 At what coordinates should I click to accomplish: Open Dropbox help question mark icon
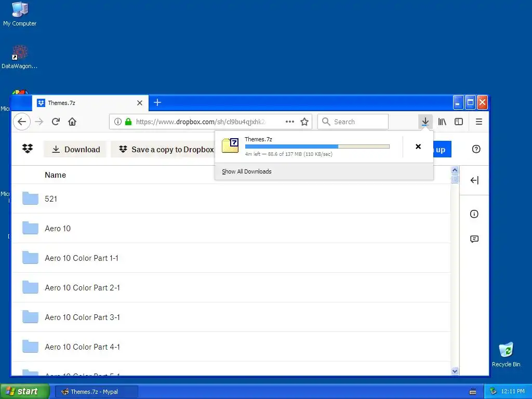pos(476,149)
